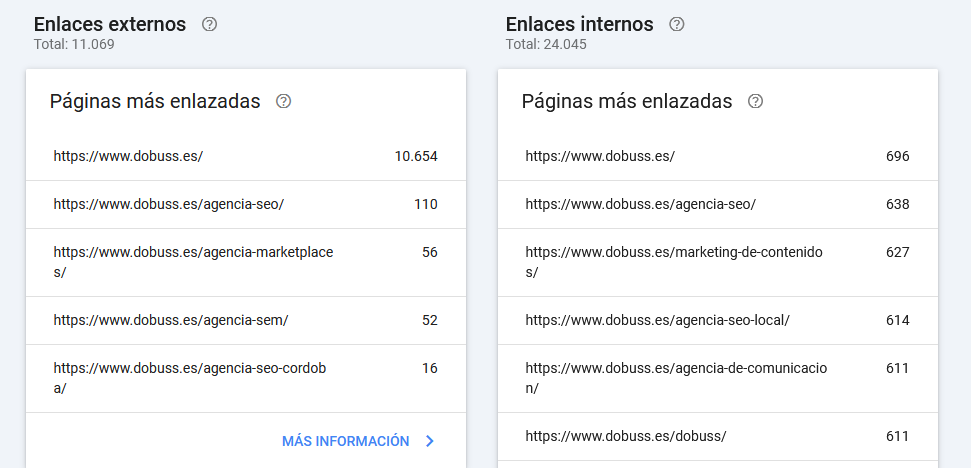Click help icon next to Enlaces internos
The image size is (971, 468).
pyautogui.click(x=677, y=24)
